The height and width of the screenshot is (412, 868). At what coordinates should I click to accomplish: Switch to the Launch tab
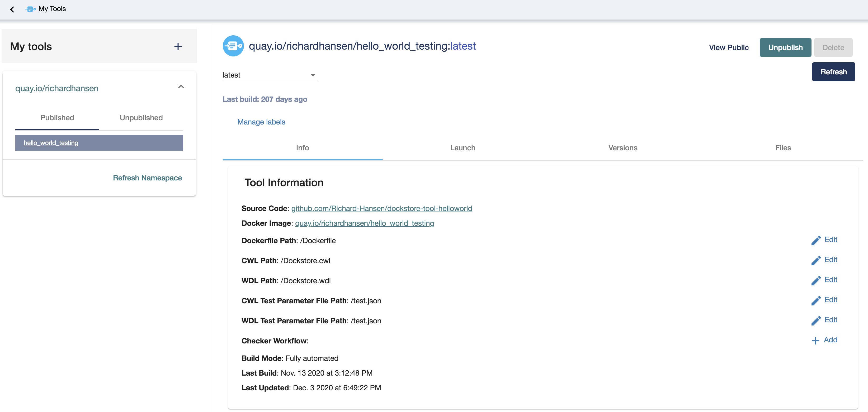tap(463, 148)
